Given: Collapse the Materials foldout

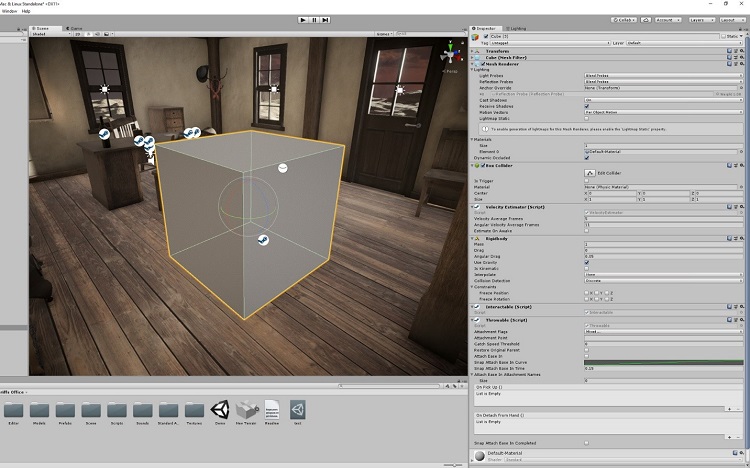Looking at the screenshot, I should click(472, 139).
